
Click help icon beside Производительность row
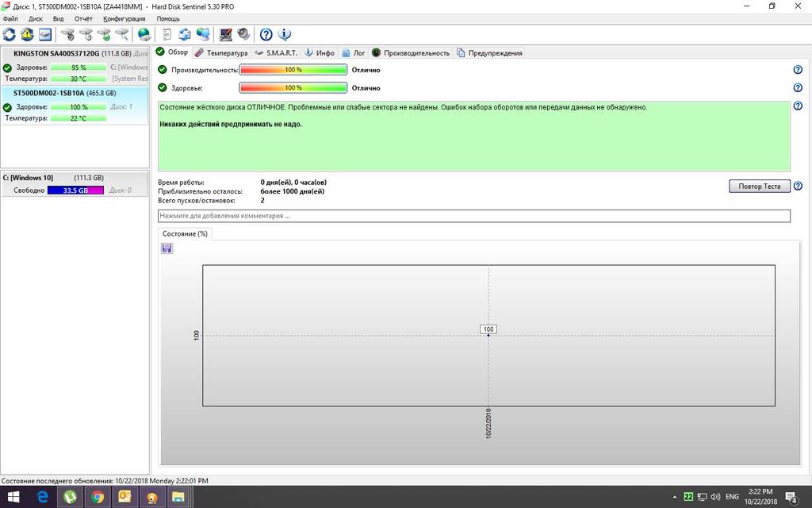pyautogui.click(x=798, y=70)
